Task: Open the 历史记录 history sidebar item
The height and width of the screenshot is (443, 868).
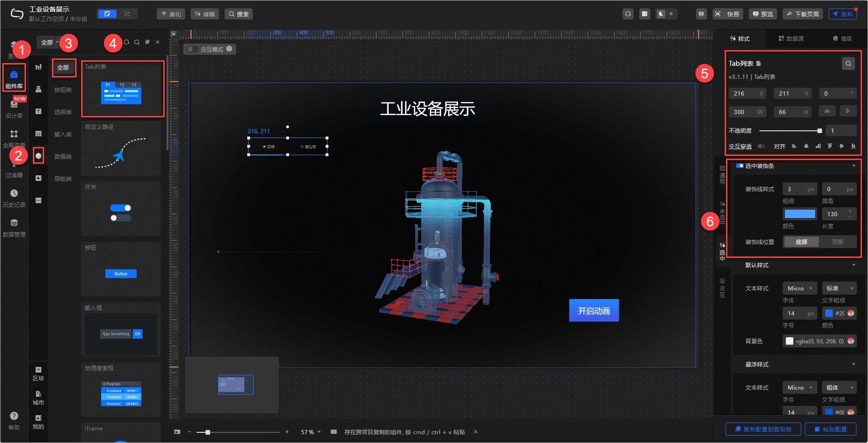Action: pyautogui.click(x=14, y=198)
